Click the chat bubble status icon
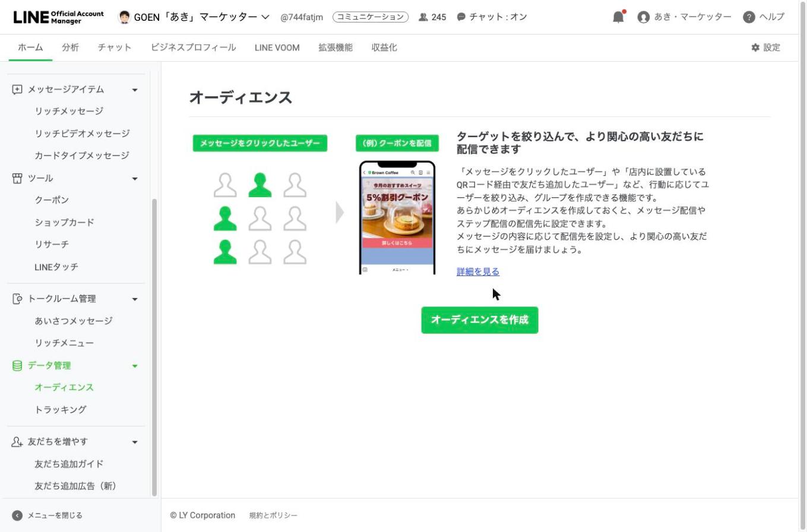807x532 pixels. [461, 17]
